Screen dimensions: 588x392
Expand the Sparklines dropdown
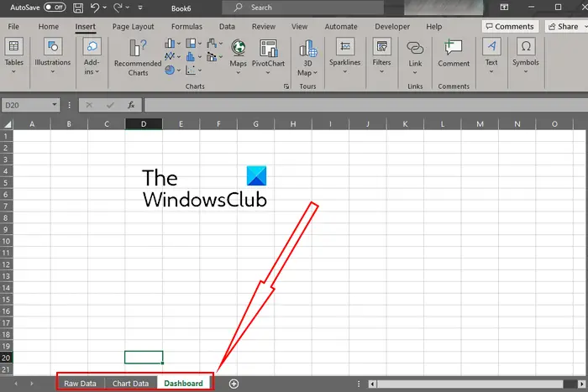click(x=344, y=56)
